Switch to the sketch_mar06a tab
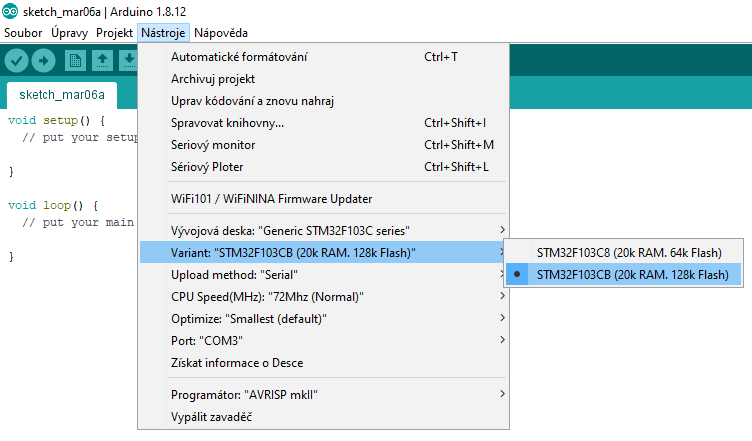Image resolution: width=752 pixels, height=441 pixels. [x=62, y=95]
